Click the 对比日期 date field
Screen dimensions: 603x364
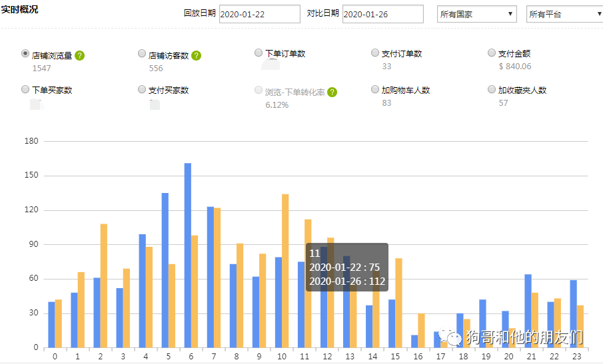(383, 14)
